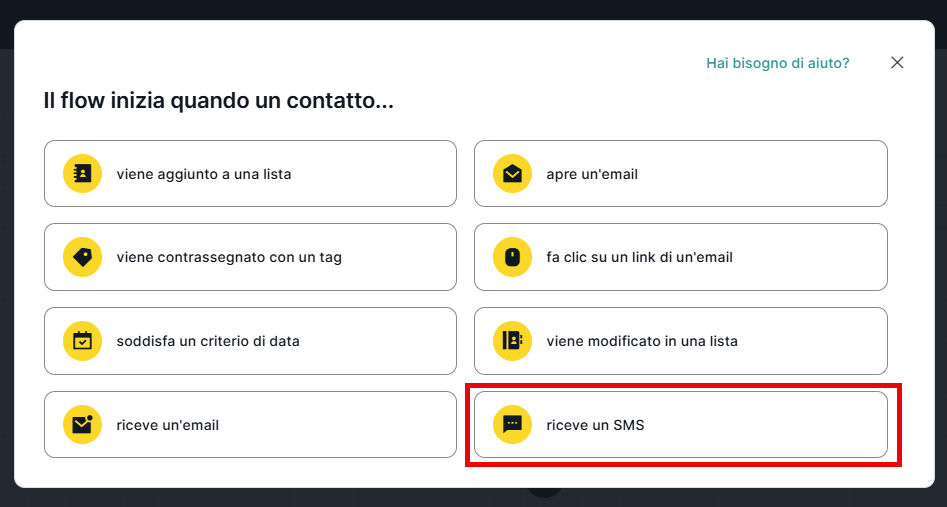The width and height of the screenshot is (947, 507).
Task: Select 'viene aggiunto a una lista' trigger
Action: click(x=250, y=174)
